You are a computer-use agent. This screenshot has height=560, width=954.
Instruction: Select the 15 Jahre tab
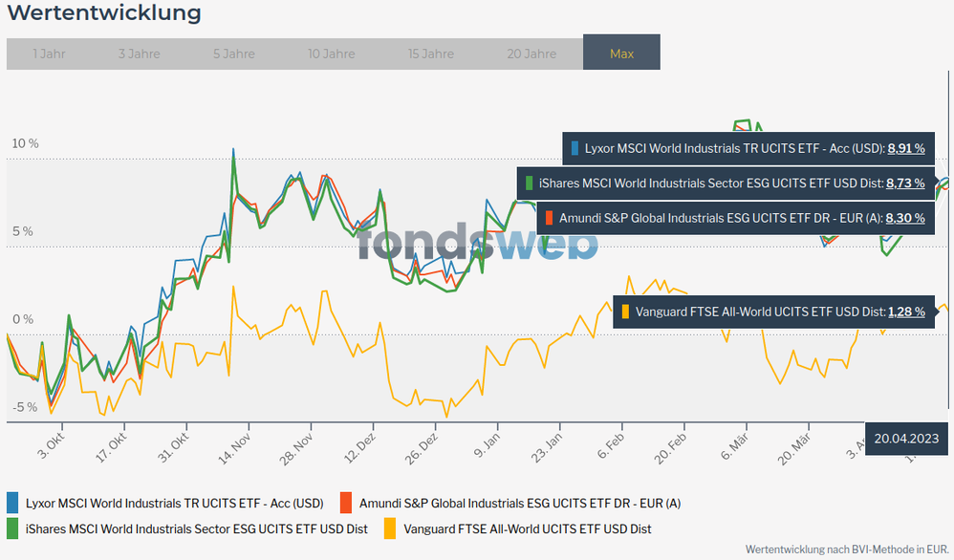point(430,54)
